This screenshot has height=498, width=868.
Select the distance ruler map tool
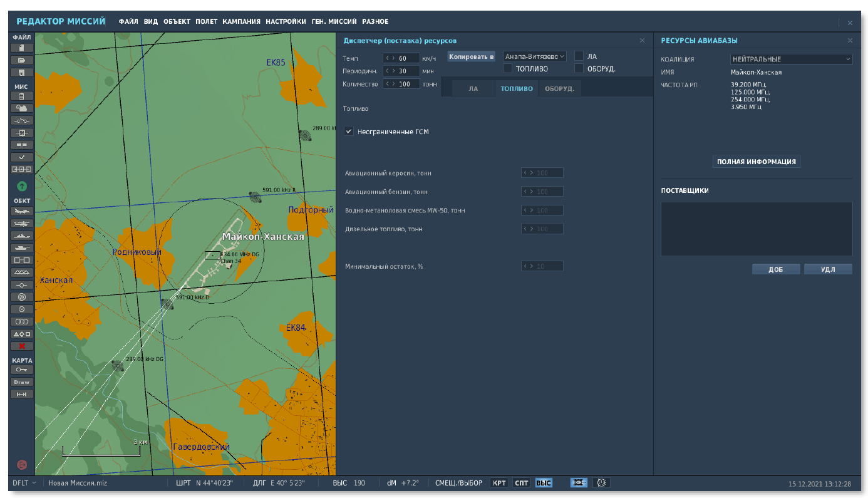[21, 394]
